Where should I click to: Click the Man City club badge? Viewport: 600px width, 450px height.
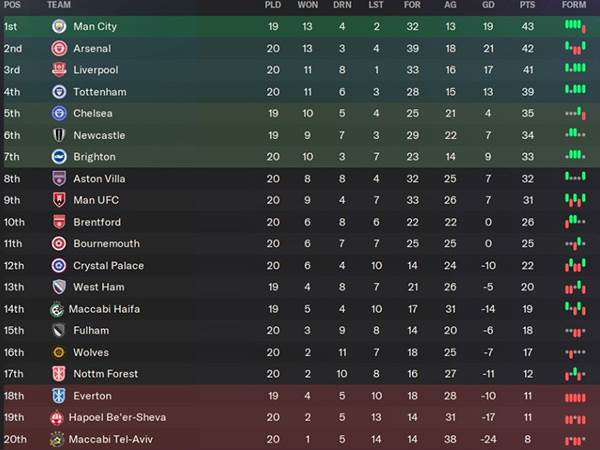(58, 26)
